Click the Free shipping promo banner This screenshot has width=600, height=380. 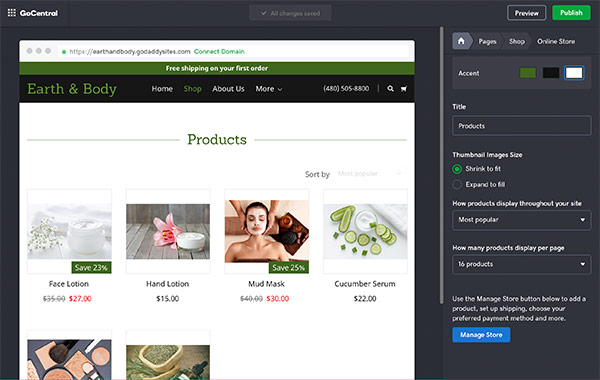pos(217,68)
